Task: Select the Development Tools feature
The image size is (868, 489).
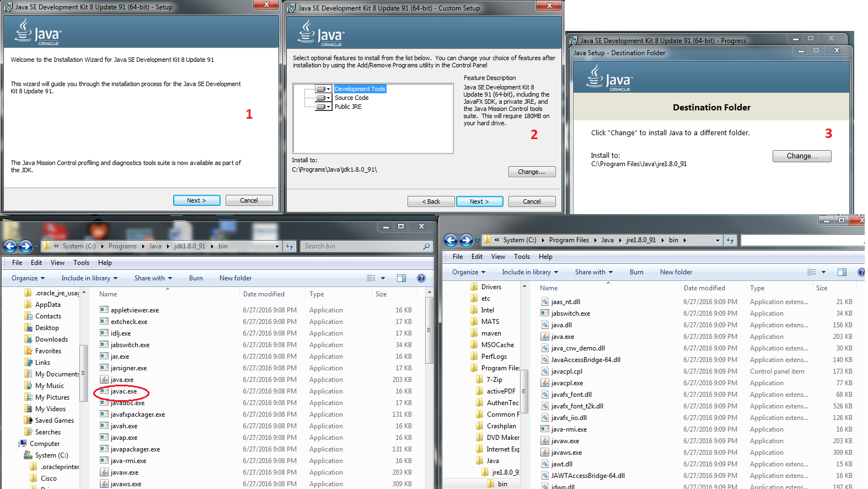Action: click(x=360, y=89)
